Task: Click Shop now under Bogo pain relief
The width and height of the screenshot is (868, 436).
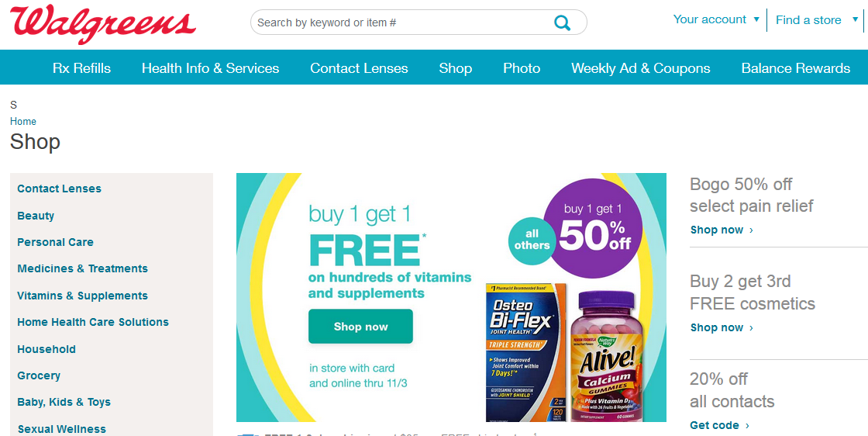Action: (722, 230)
